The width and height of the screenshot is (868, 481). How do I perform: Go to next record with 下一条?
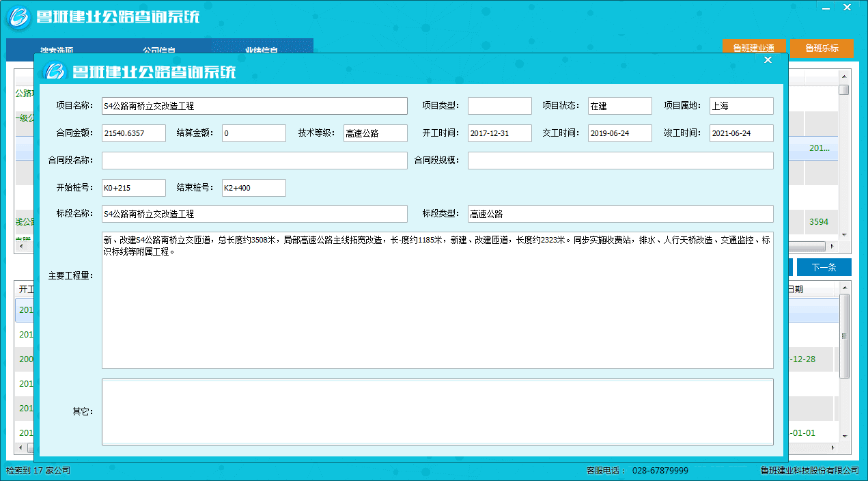[x=824, y=267]
